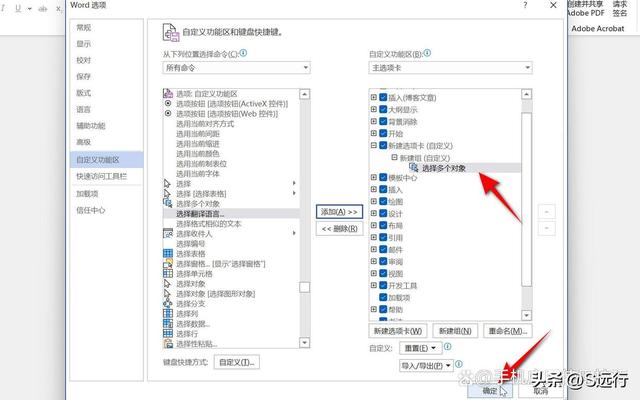Toggle the 开始 tab checkbox

point(383,133)
